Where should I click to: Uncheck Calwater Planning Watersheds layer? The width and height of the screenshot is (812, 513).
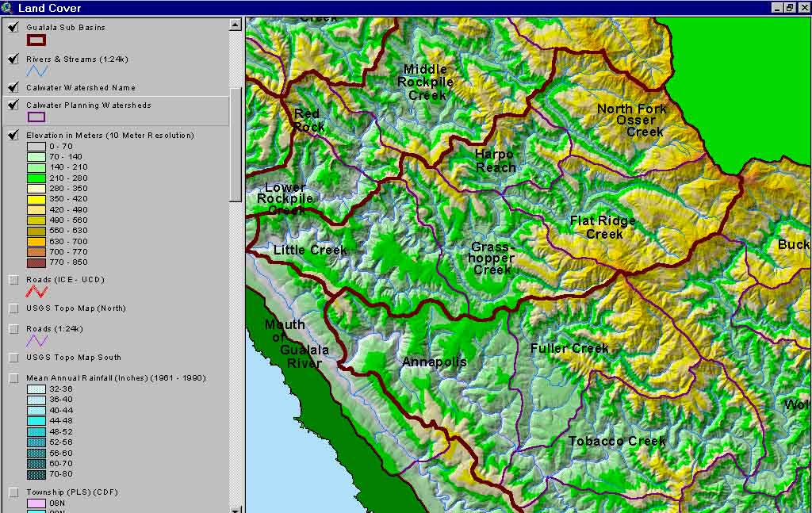[x=13, y=105]
